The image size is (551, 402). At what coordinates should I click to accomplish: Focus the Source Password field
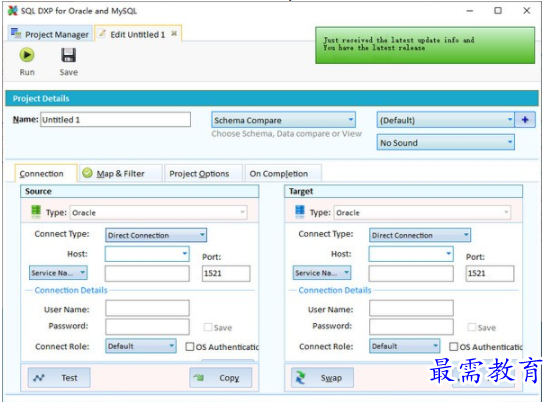(147, 326)
